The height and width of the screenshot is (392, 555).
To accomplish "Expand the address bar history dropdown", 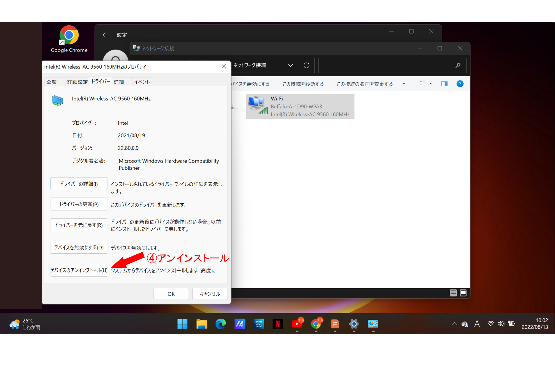I will click(x=290, y=65).
